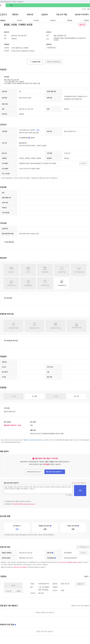Click the 통근버스 welfare icon
The height and width of the screenshot is (644, 90).
click(x=11, y=270)
